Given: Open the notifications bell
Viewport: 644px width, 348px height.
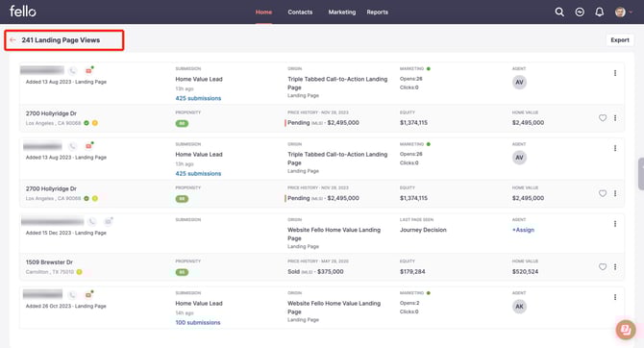Looking at the screenshot, I should click(x=600, y=12).
